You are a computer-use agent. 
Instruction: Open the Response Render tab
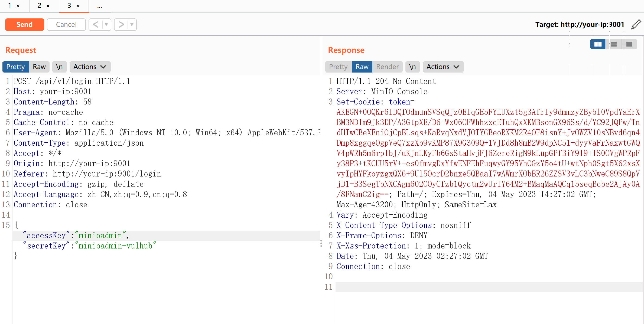pos(387,67)
